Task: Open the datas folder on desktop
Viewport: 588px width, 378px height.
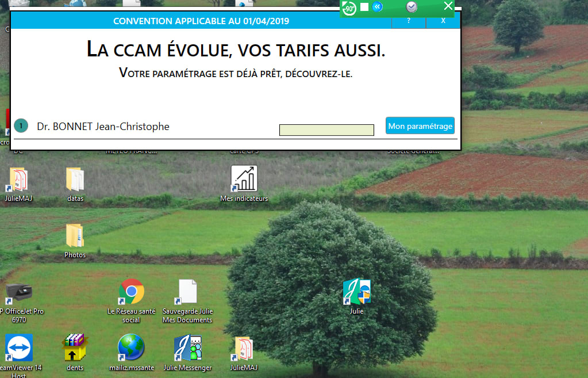Action: click(75, 180)
